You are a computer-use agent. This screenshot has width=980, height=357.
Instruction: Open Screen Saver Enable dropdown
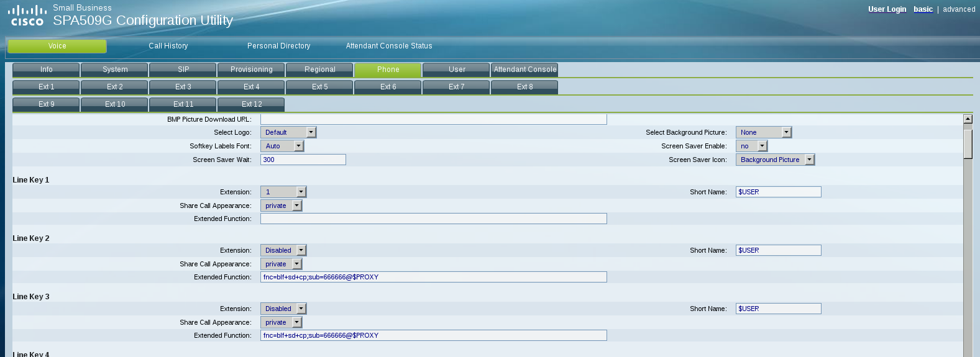point(751,146)
